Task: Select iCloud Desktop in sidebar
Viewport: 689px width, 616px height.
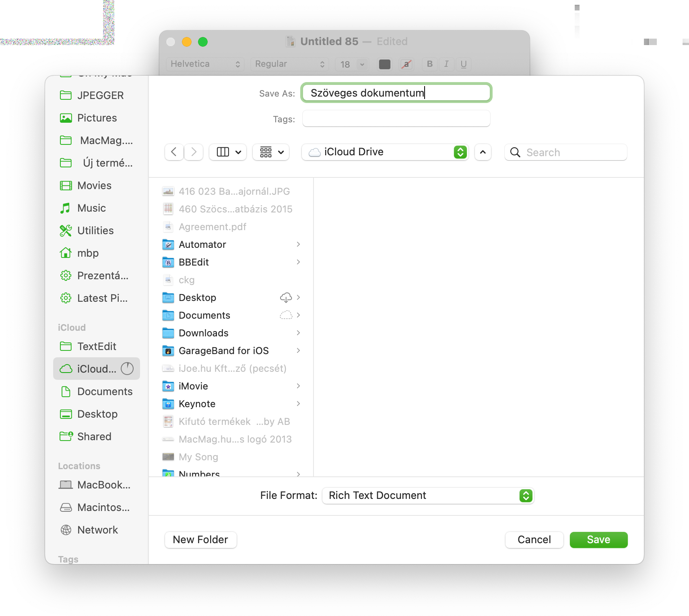Action: tap(97, 414)
